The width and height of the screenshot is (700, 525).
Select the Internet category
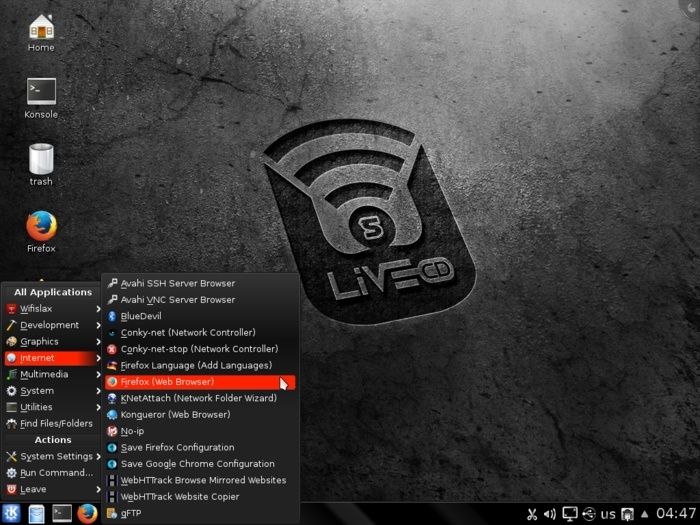pos(53,358)
